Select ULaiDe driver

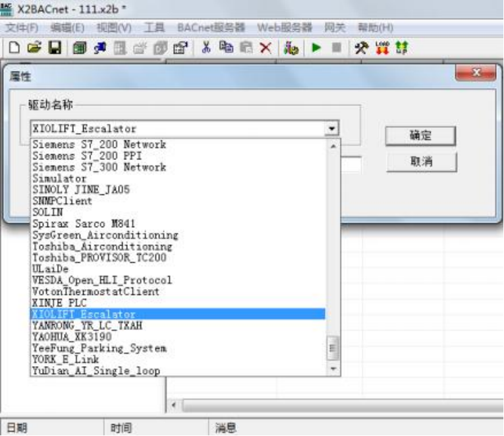(x=178, y=269)
